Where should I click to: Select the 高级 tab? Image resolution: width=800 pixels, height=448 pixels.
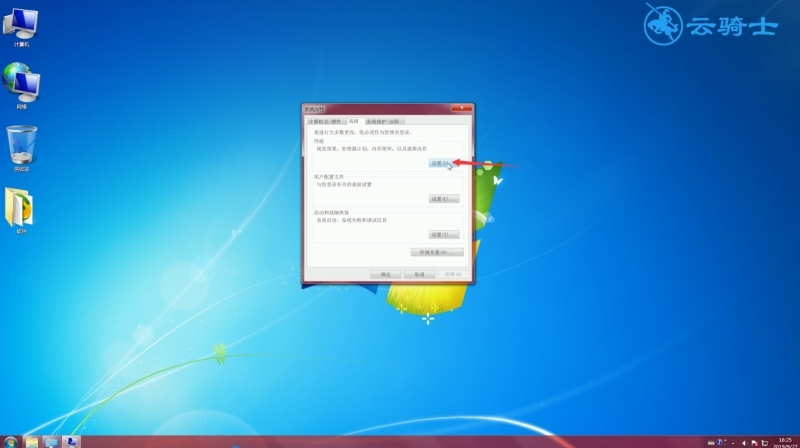click(x=354, y=121)
